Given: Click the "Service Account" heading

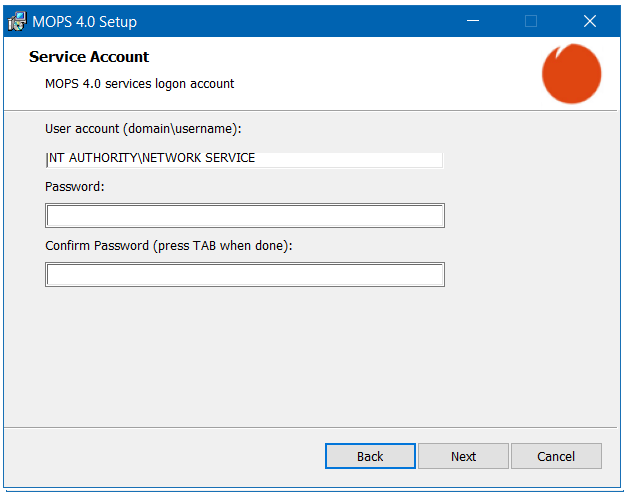Looking at the screenshot, I should [x=89, y=57].
